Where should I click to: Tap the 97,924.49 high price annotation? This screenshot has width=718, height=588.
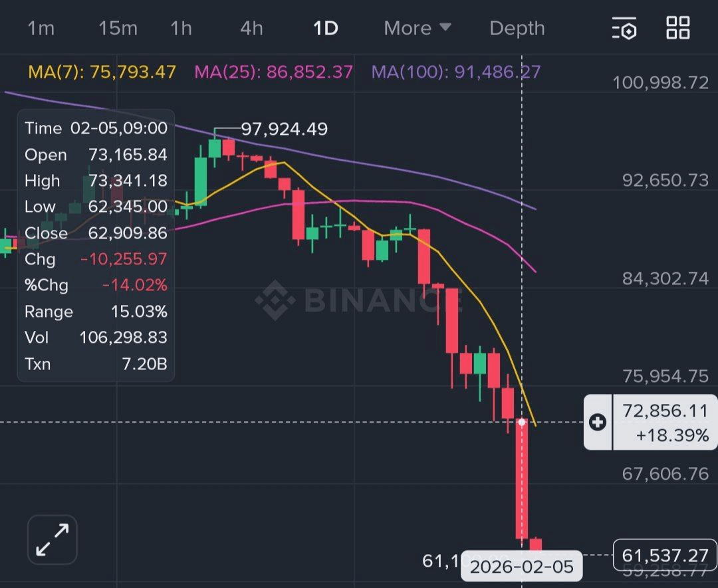click(284, 129)
